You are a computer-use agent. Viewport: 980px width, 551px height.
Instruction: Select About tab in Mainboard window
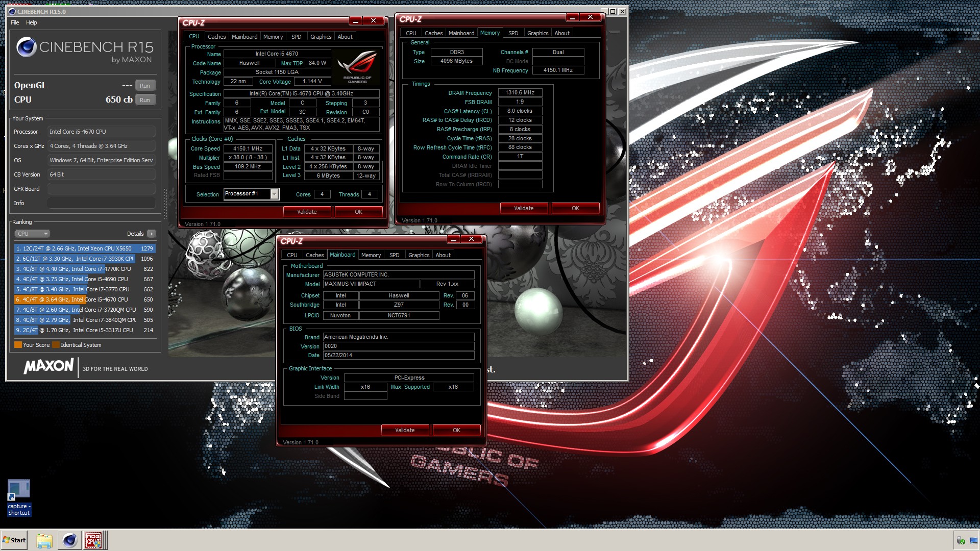click(443, 255)
